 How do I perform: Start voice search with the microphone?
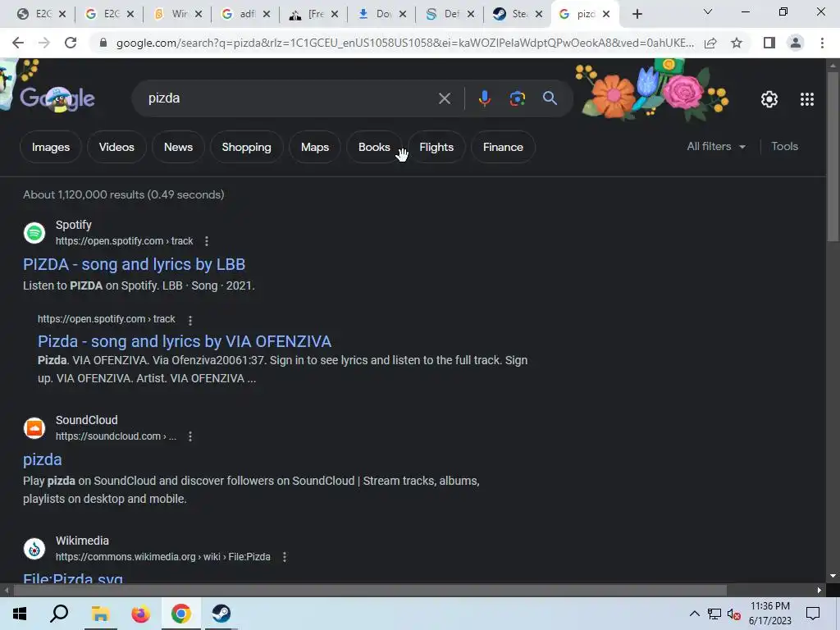(x=484, y=98)
